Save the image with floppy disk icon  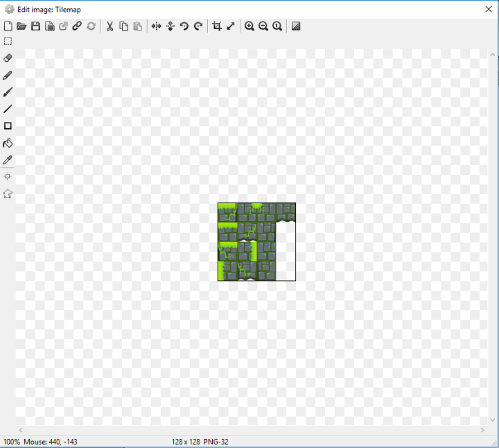tap(35, 26)
